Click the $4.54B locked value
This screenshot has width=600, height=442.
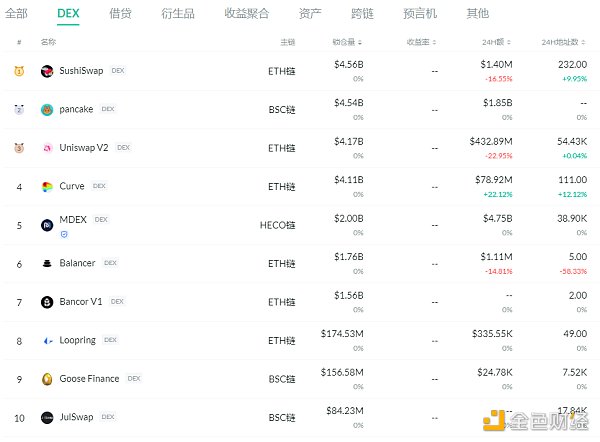click(349, 103)
